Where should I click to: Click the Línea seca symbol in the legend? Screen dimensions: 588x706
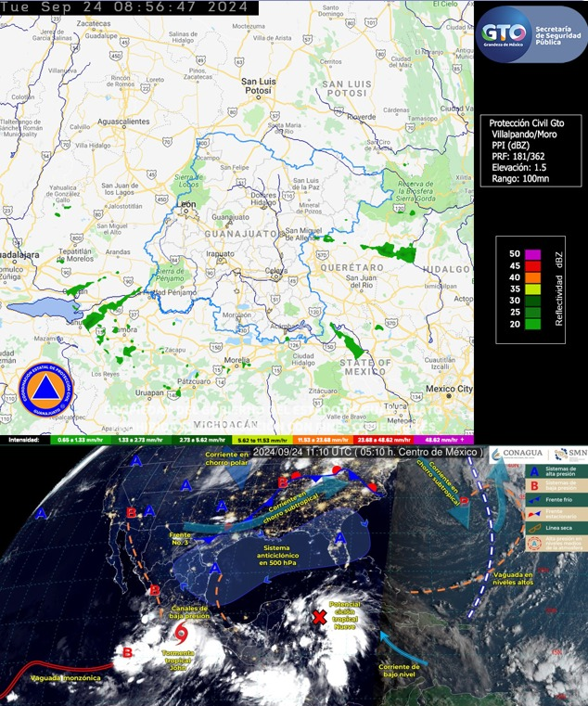point(534,528)
